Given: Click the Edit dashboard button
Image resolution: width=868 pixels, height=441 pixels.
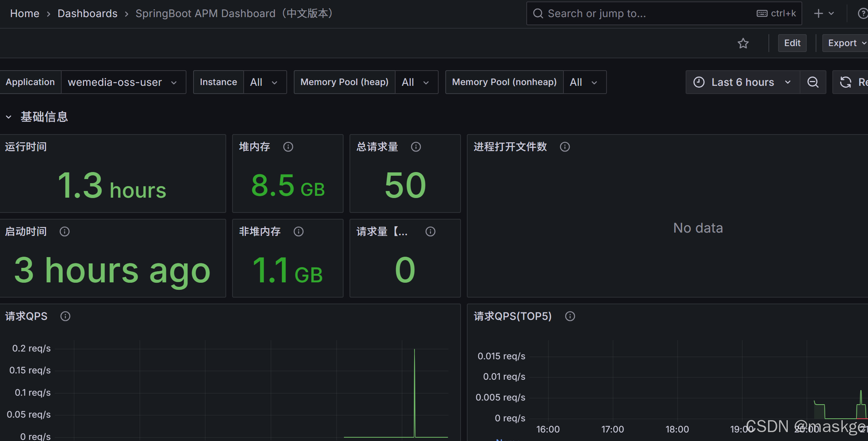Looking at the screenshot, I should click(x=792, y=43).
